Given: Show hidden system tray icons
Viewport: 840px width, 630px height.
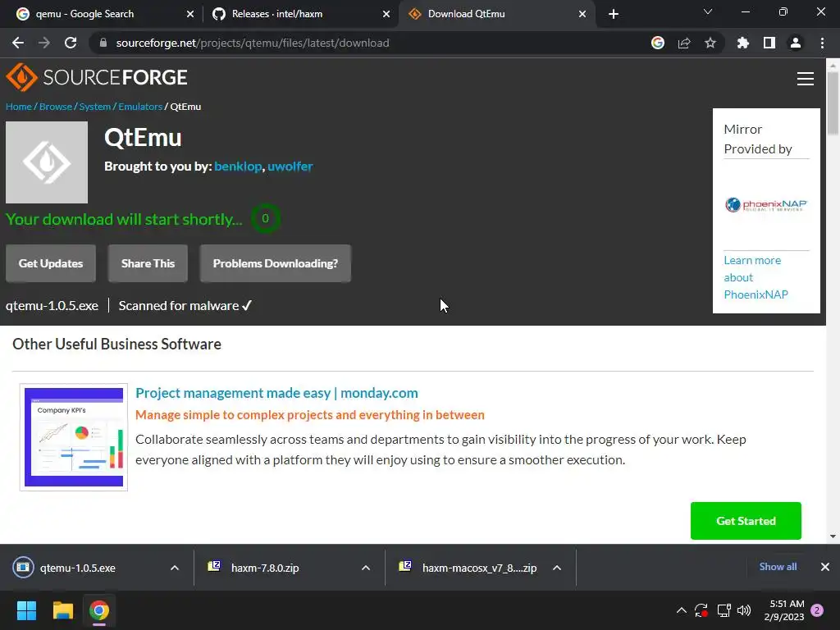Looking at the screenshot, I should click(x=682, y=610).
